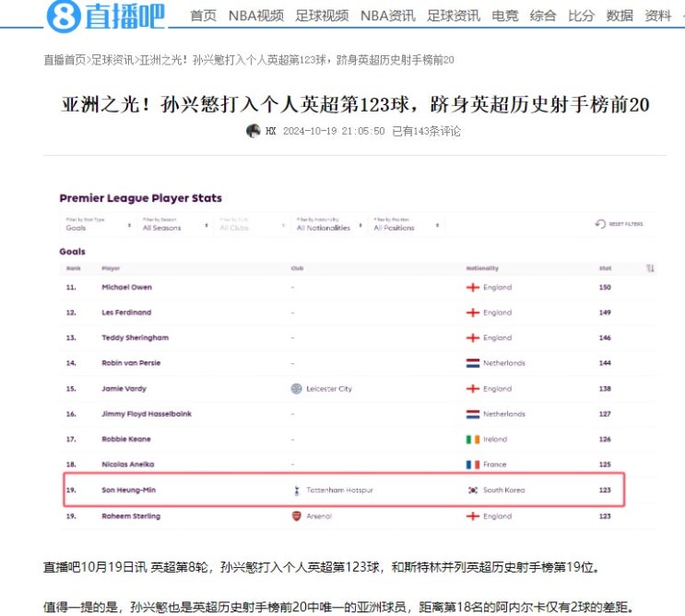685x616 pixels.
Task: Click the Arsenal club badge
Action: 296,516
